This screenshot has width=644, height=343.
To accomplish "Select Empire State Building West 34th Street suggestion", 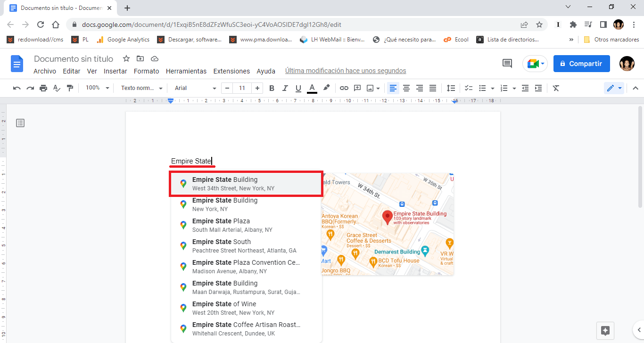I will [246, 184].
